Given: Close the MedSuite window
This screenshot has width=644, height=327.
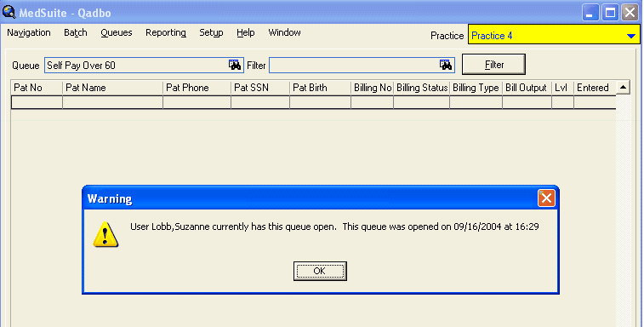Looking at the screenshot, I should (630, 13).
